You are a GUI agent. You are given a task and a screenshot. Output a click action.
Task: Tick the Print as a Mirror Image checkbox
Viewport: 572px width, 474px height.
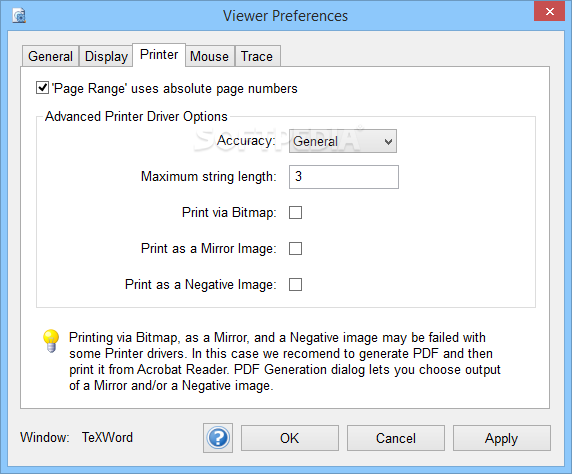point(295,248)
